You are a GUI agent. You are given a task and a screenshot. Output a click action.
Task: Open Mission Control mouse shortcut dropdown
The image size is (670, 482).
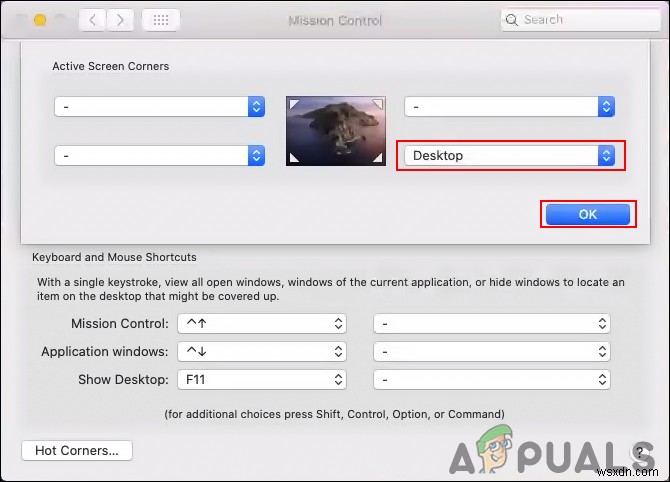(x=492, y=323)
